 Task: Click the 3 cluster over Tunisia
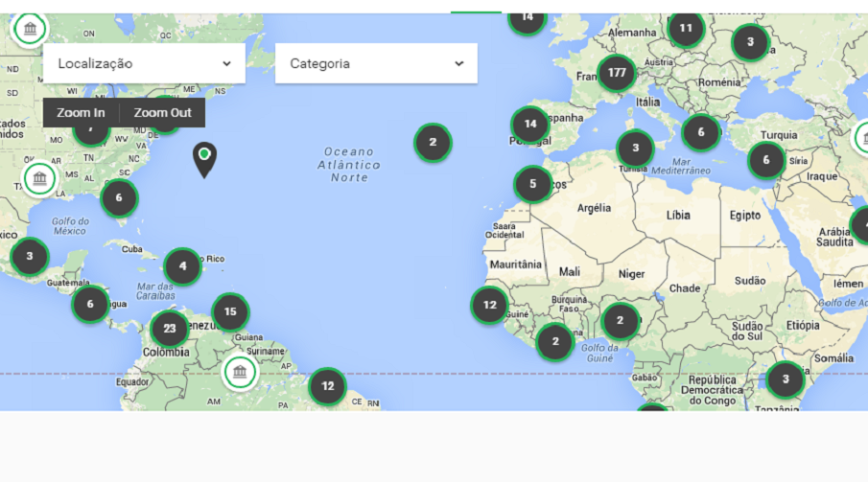click(636, 148)
